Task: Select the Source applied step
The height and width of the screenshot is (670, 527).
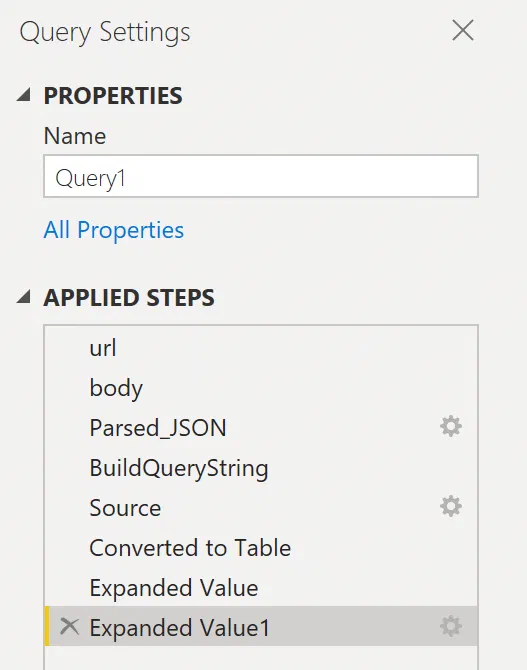Action: point(261,508)
